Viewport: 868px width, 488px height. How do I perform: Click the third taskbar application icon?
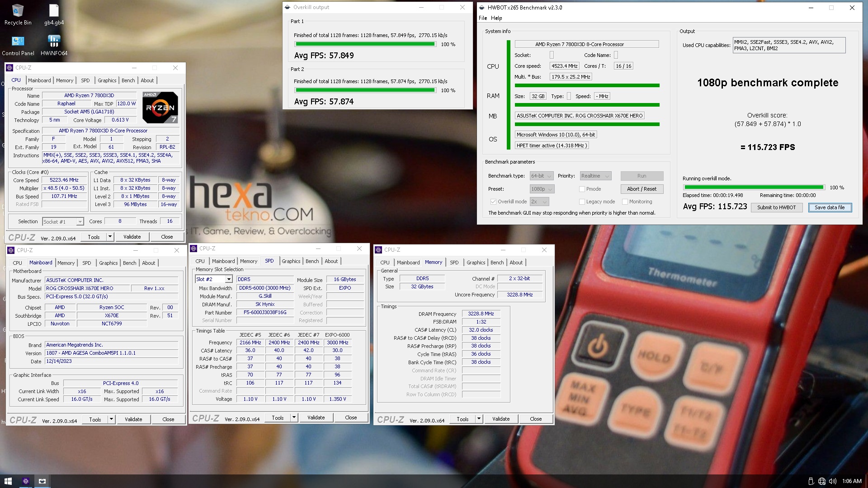(x=42, y=481)
